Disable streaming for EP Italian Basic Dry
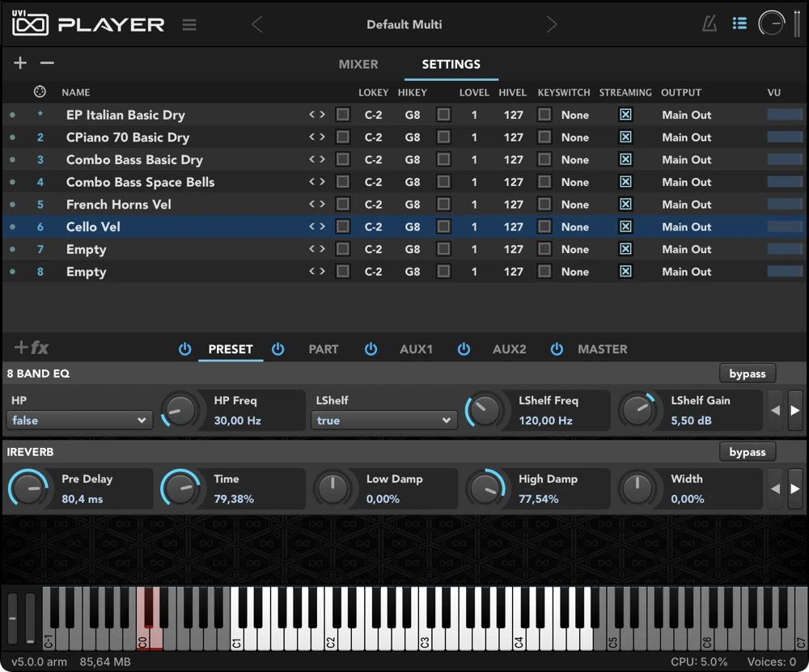 (625, 115)
